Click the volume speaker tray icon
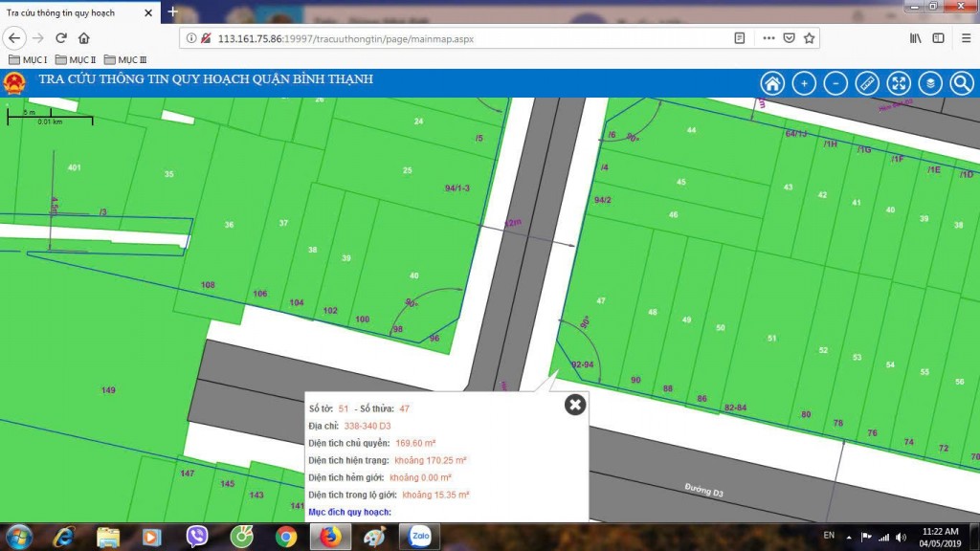This screenshot has height=551, width=980. 901,538
